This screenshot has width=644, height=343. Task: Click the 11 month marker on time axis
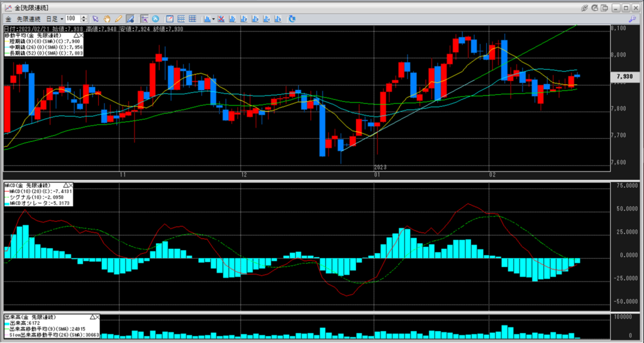tap(123, 175)
